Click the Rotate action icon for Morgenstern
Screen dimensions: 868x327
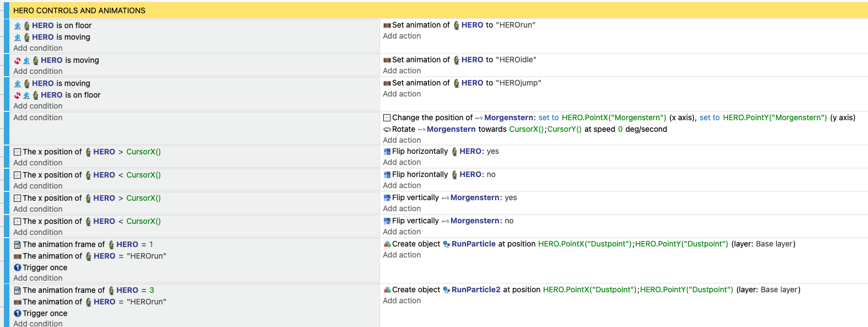coord(387,130)
